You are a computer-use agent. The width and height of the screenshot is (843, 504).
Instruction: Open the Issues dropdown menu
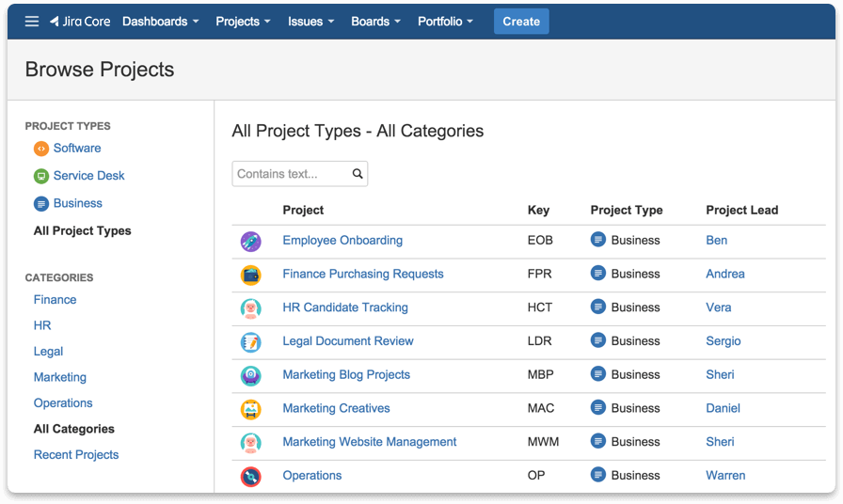click(x=310, y=22)
